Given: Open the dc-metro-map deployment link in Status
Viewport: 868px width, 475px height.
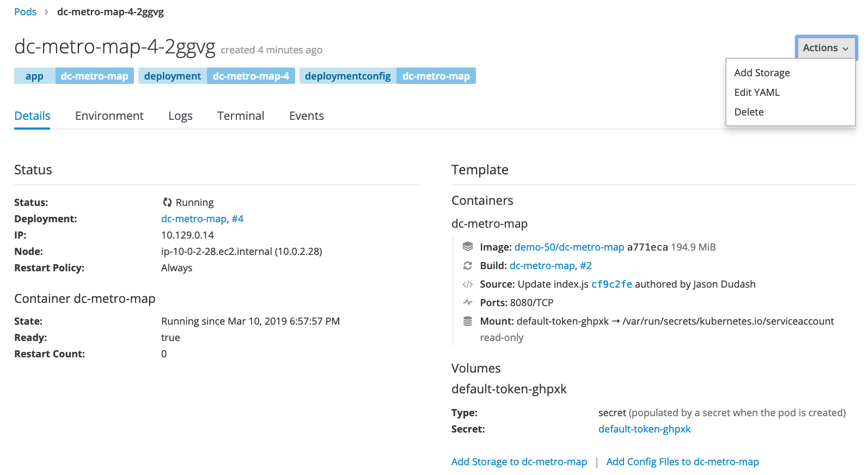Looking at the screenshot, I should coord(194,218).
